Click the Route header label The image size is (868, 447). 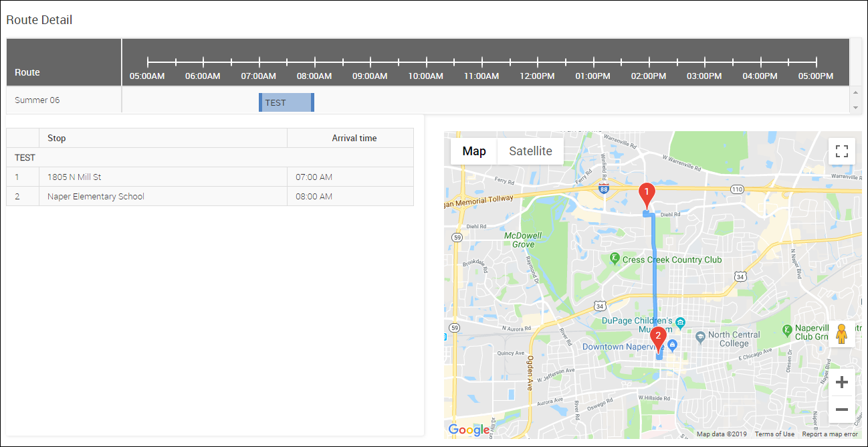27,72
